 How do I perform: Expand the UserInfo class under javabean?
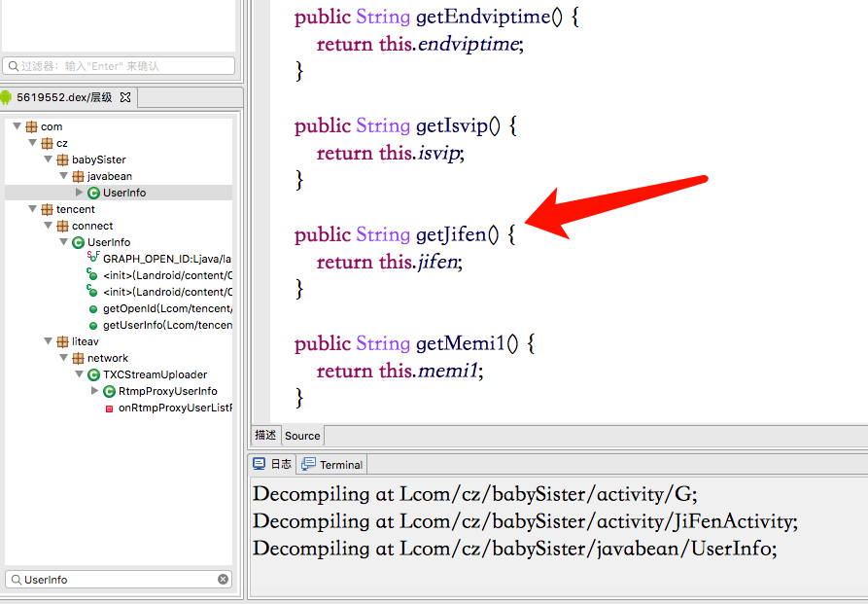click(79, 193)
